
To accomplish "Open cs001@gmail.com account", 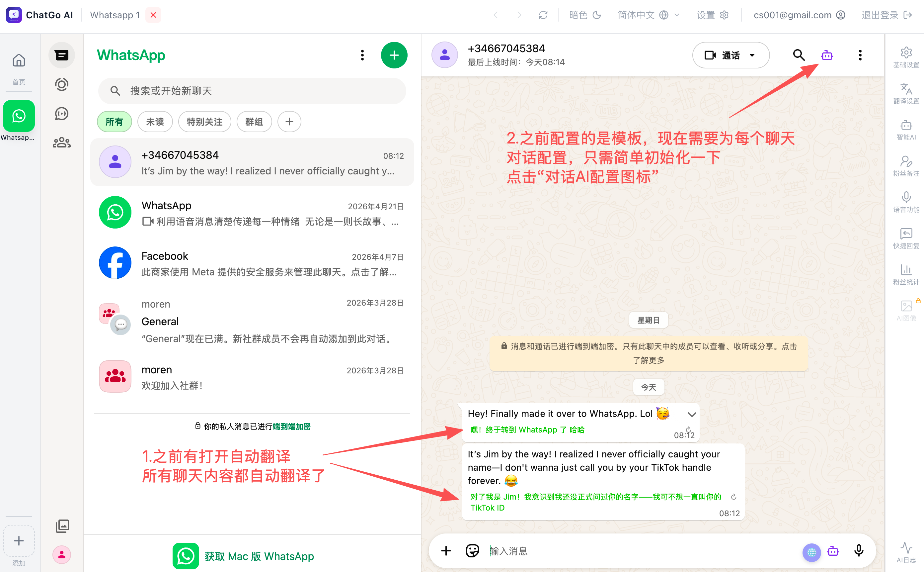I will [799, 15].
